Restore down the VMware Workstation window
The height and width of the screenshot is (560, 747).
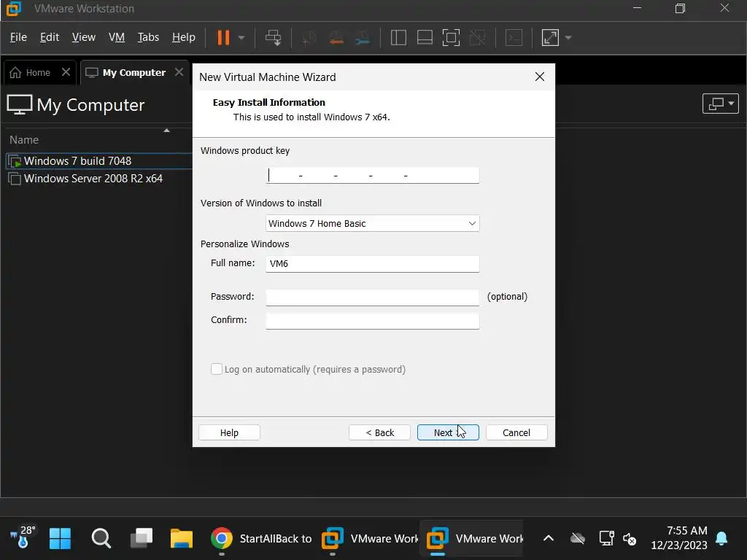coord(681,8)
